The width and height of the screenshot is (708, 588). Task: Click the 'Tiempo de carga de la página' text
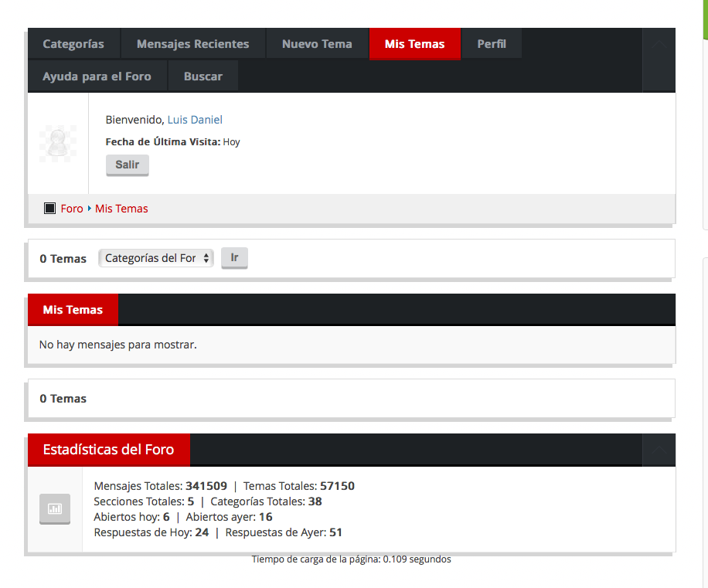(x=351, y=559)
